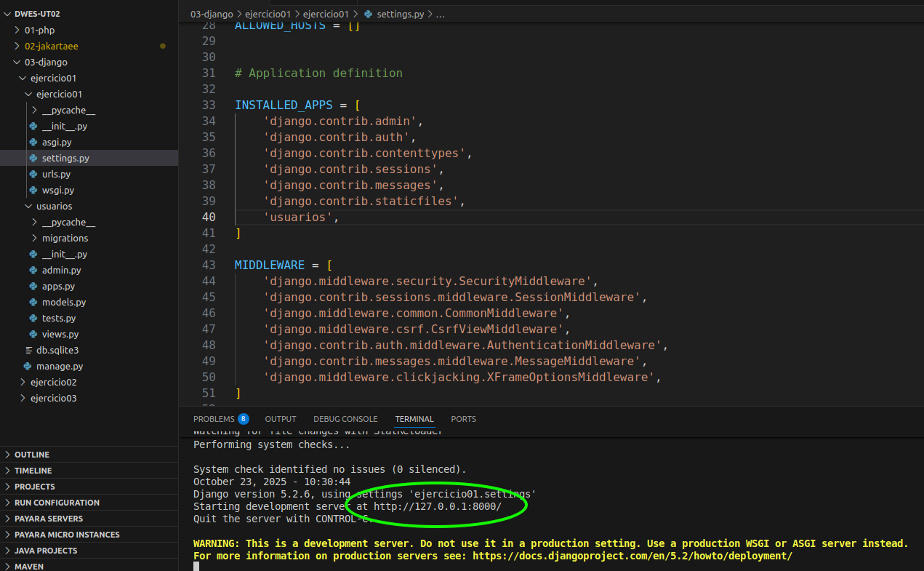Click the 127.0.0.1:8000 server URL
Screen dimensions: 924x571
pos(438,506)
